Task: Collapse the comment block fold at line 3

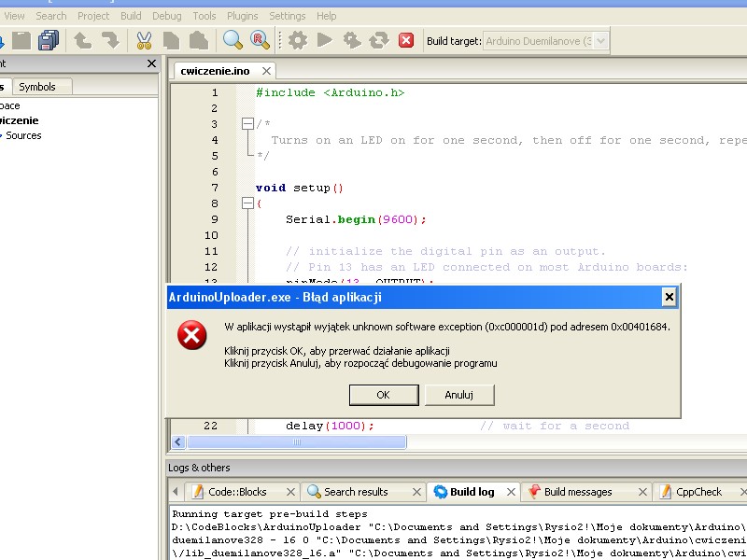Action: tap(247, 124)
